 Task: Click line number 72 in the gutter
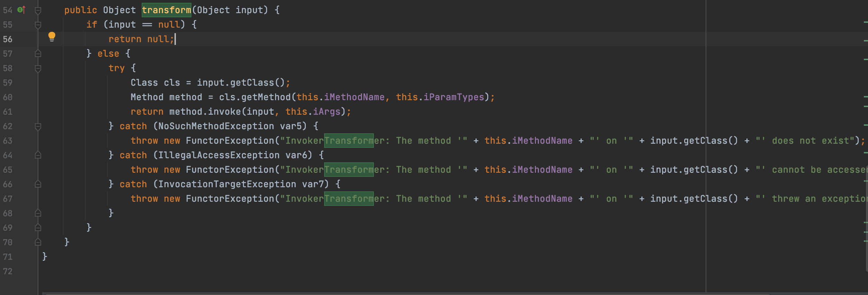point(8,272)
